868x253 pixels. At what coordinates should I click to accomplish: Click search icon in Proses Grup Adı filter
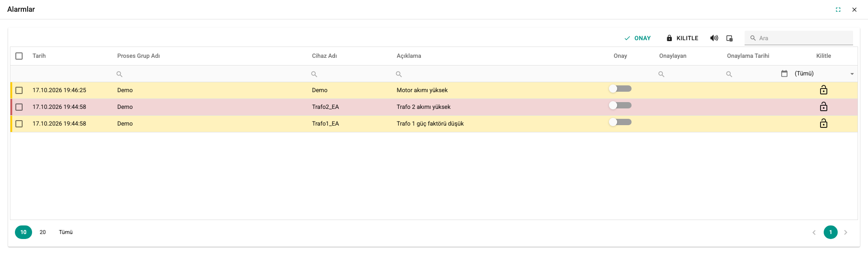coord(119,74)
